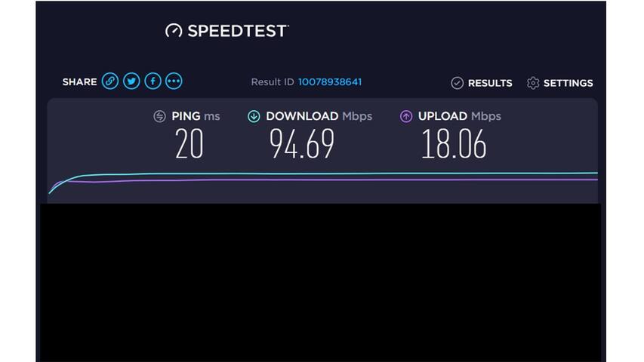Click the ping latency icon
The width and height of the screenshot is (644, 362).
160,116
